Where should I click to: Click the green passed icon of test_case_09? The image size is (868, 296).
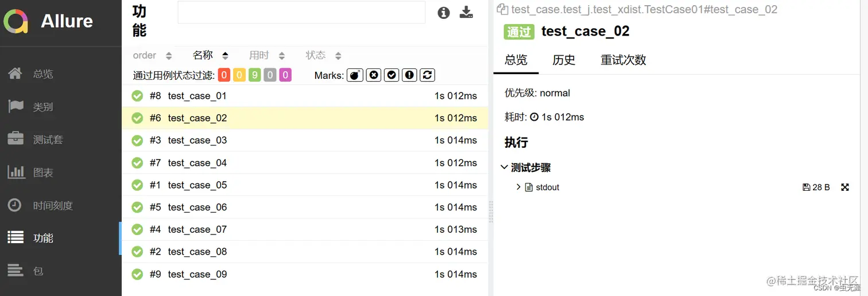point(137,274)
